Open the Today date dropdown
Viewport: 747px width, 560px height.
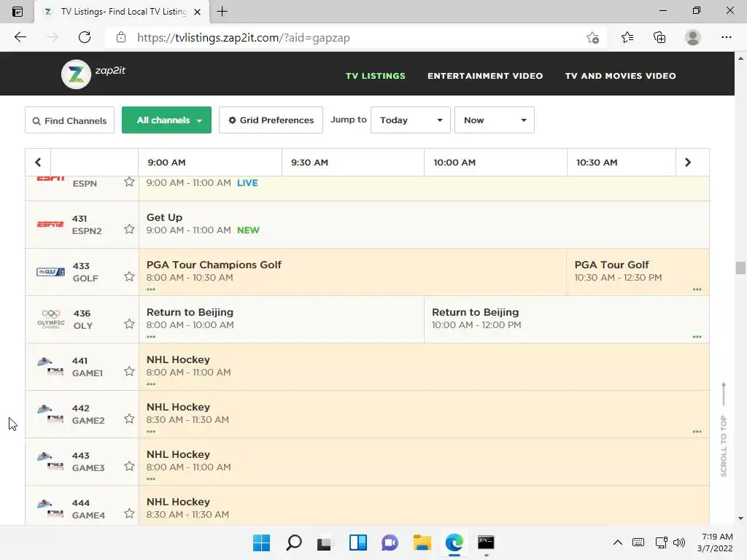click(410, 120)
